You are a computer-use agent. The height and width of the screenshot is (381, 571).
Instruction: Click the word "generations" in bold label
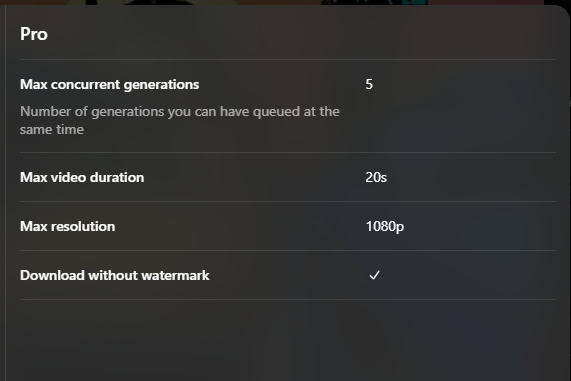pyautogui.click(x=161, y=85)
